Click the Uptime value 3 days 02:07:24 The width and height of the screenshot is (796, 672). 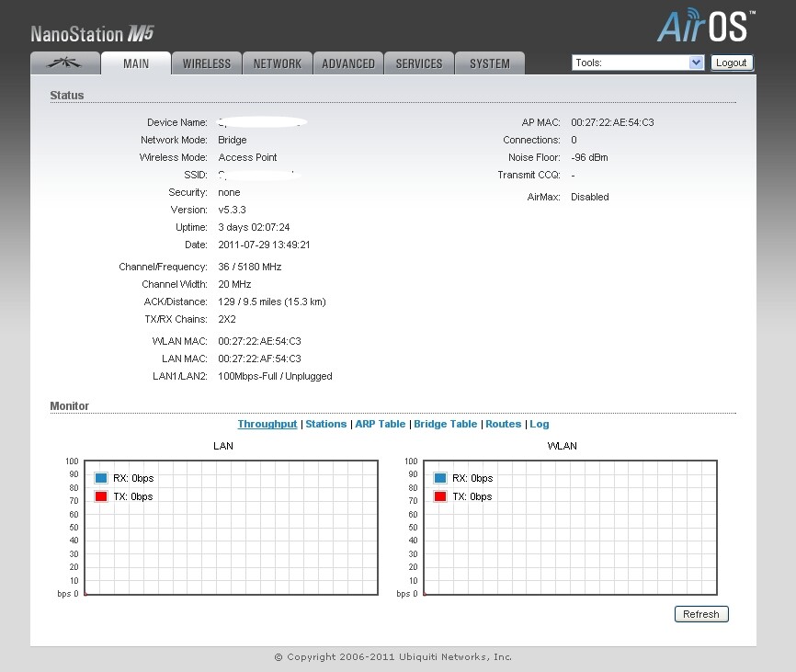[254, 227]
